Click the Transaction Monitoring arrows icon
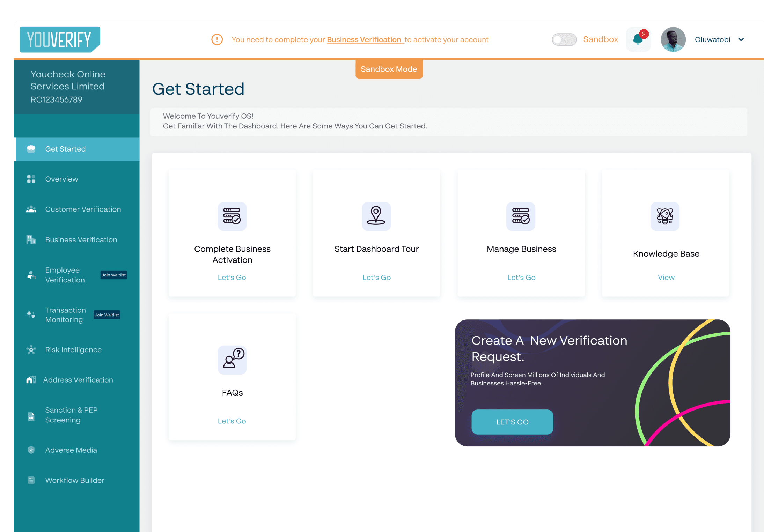Screen dimensions: 764x532 [x=31, y=315]
